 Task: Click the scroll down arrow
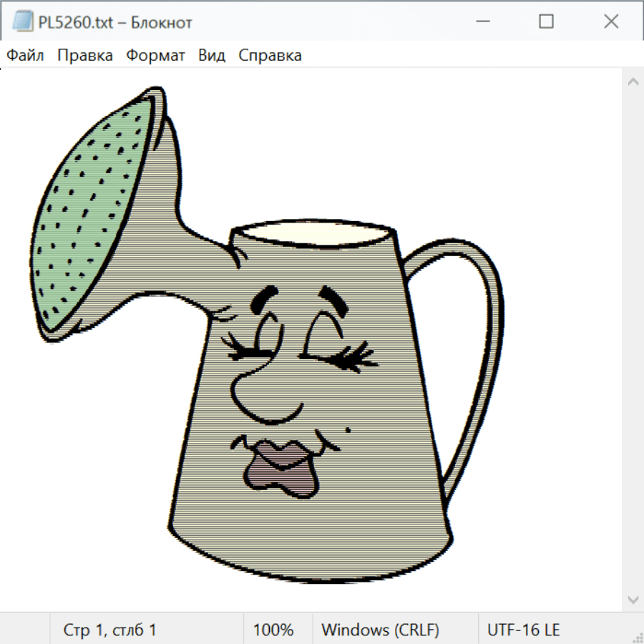[x=633, y=598]
